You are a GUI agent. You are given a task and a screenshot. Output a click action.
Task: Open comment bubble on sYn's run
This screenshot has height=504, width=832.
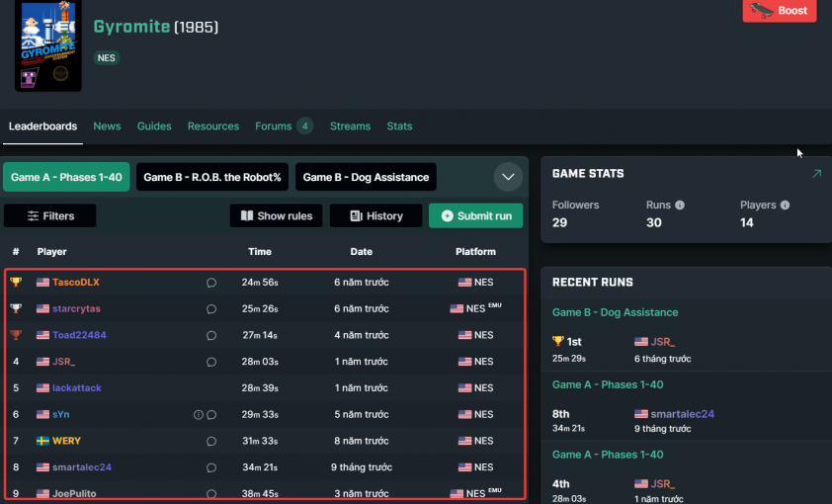211,415
